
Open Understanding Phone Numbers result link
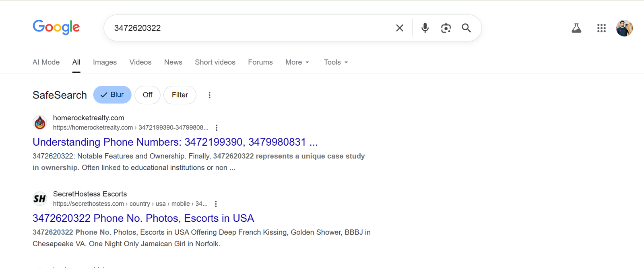click(x=175, y=142)
